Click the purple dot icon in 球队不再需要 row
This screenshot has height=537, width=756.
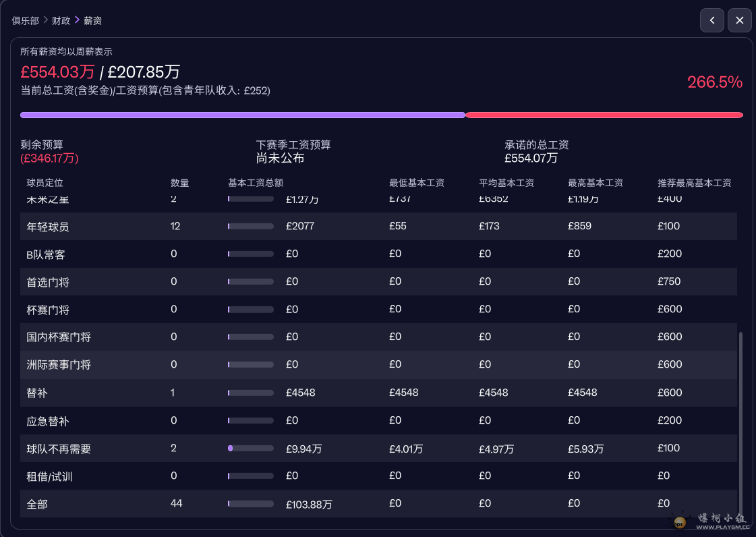coord(231,448)
